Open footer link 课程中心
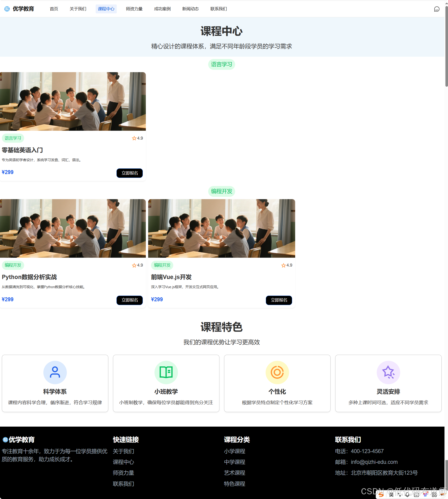 [x=123, y=462]
